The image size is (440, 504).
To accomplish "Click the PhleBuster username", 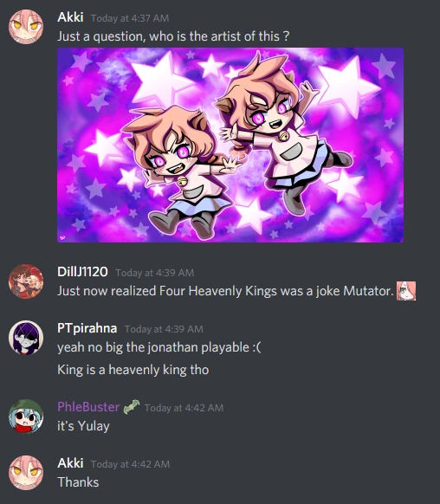I will click(x=88, y=407).
